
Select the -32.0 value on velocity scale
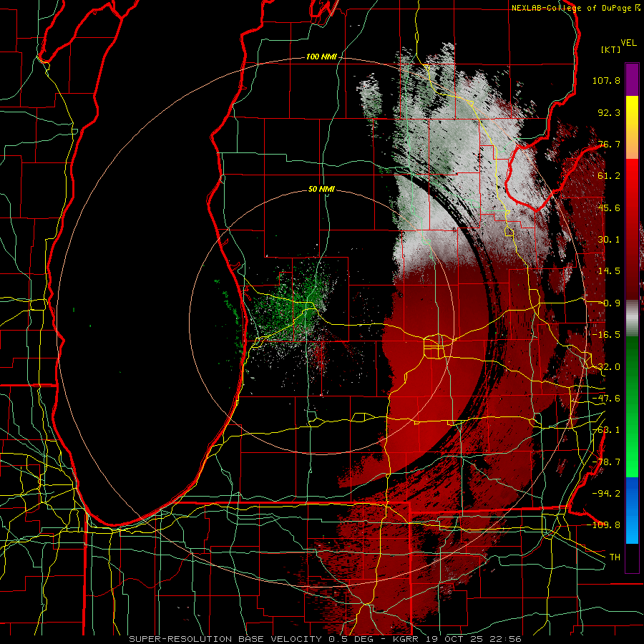(606, 367)
